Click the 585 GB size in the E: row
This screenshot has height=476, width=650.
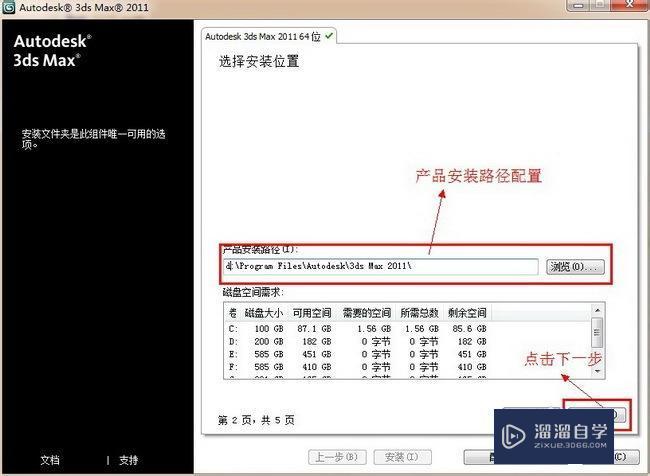269,355
